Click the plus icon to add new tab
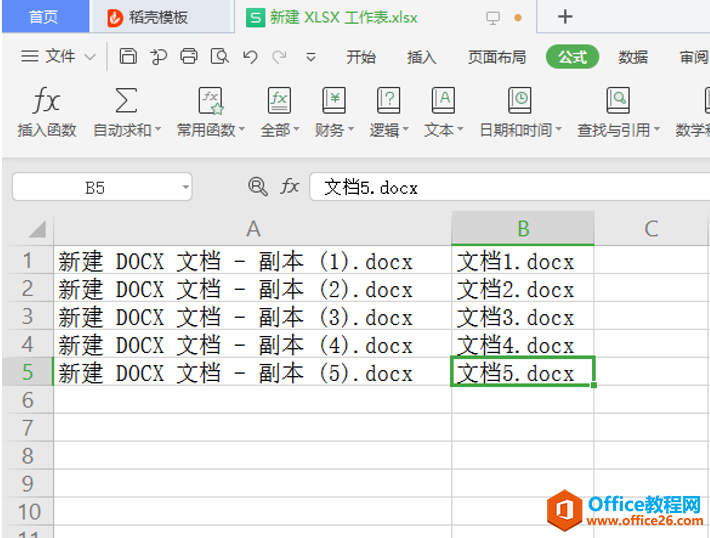 [565, 17]
